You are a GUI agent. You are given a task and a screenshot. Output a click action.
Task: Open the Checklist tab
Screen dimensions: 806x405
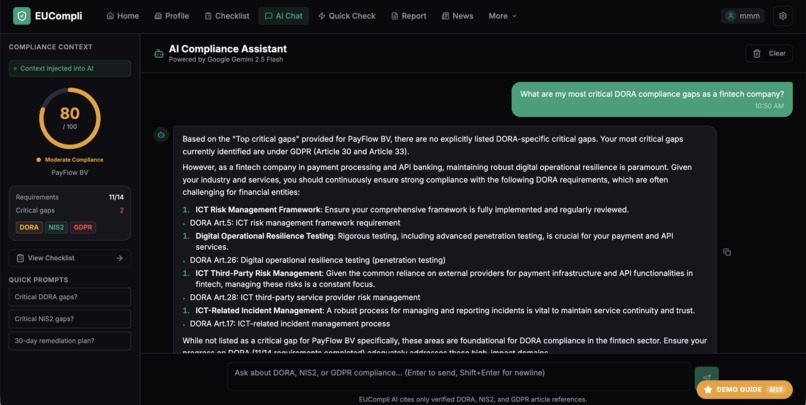227,16
